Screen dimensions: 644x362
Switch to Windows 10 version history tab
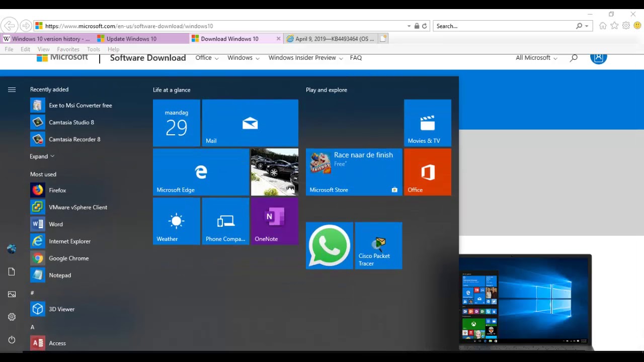[x=47, y=39]
